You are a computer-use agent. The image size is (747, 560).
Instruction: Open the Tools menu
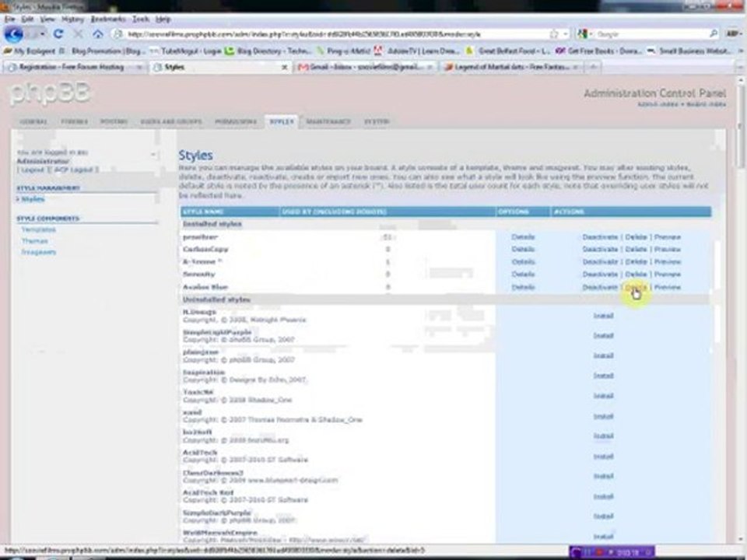tap(141, 19)
